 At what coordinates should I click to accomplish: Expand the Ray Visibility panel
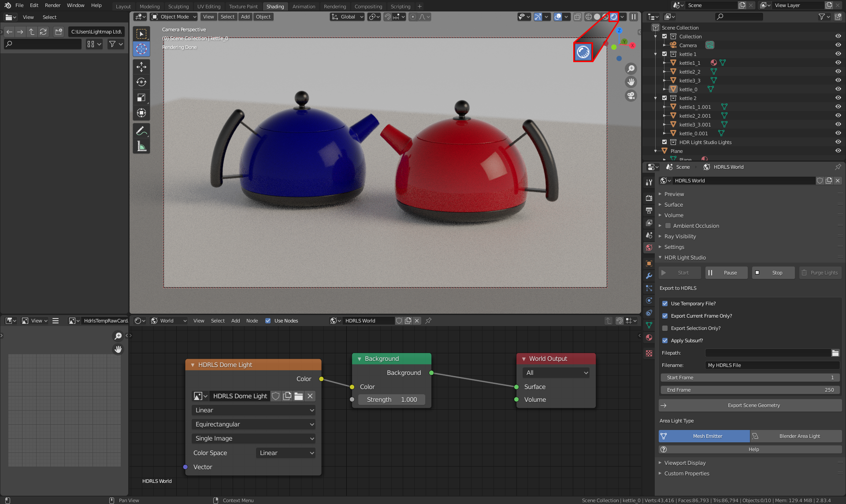pos(680,237)
